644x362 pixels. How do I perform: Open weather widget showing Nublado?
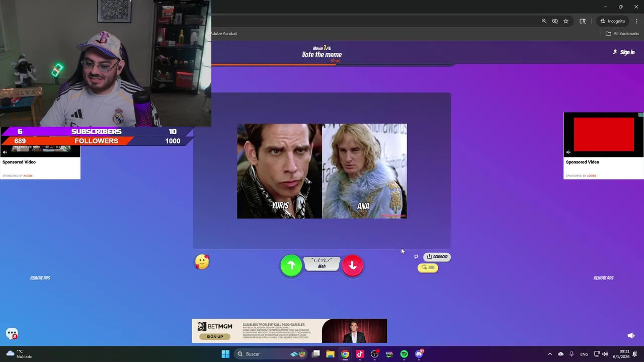19,354
